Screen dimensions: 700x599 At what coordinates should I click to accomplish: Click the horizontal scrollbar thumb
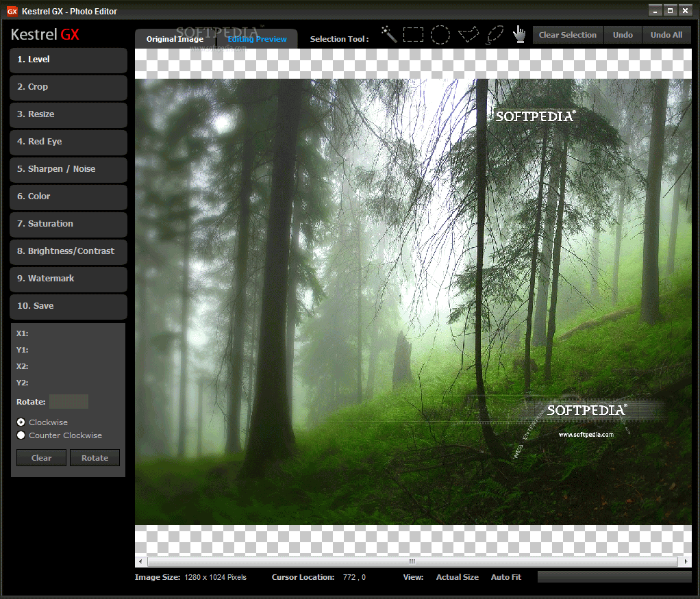click(412, 561)
